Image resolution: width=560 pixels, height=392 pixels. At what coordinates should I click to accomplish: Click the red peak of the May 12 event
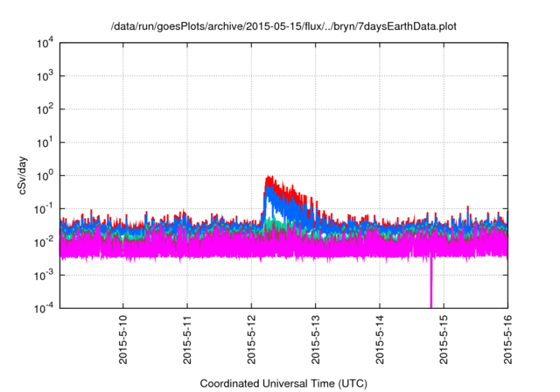269,178
